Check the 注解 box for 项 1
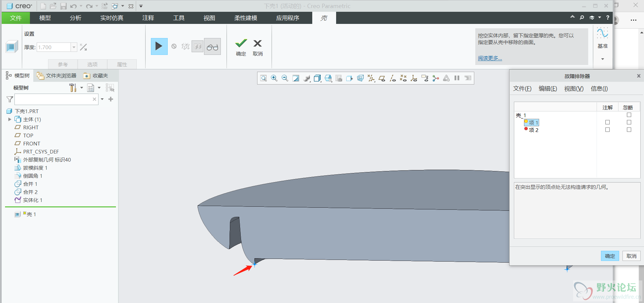Image resolution: width=644 pixels, height=303 pixels. (x=607, y=122)
